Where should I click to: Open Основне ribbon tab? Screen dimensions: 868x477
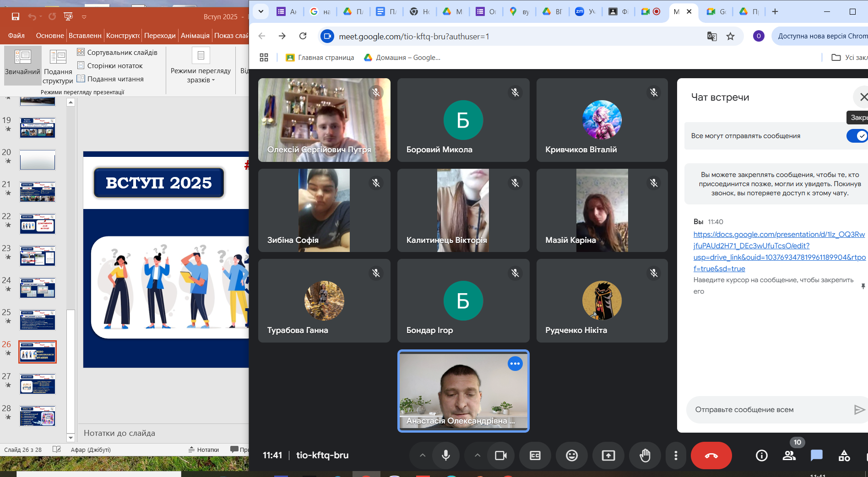tap(49, 35)
